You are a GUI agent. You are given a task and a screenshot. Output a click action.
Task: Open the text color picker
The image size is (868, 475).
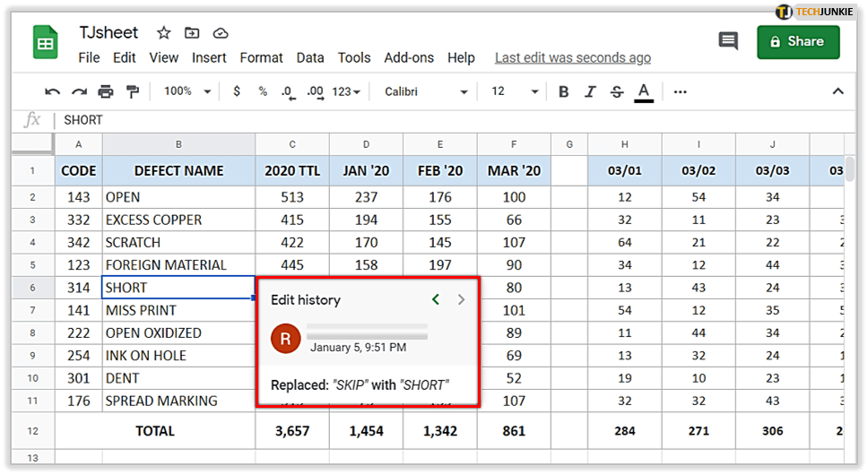643,91
